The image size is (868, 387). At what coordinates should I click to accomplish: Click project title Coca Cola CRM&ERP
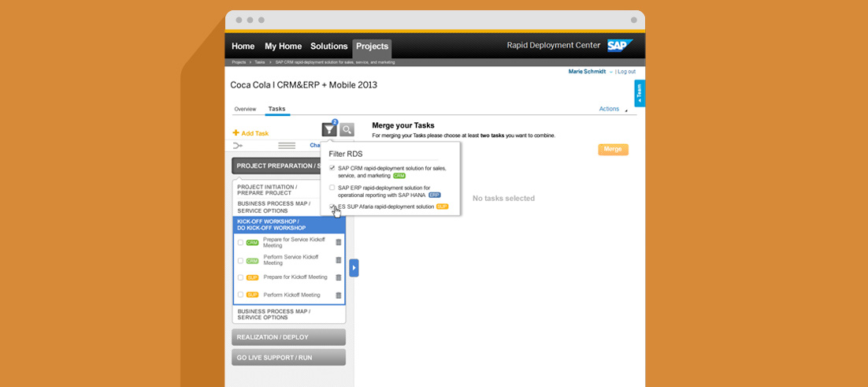tap(303, 85)
